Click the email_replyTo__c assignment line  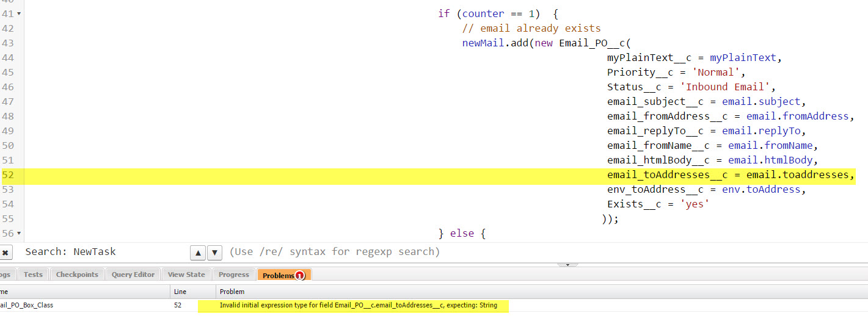[707, 131]
